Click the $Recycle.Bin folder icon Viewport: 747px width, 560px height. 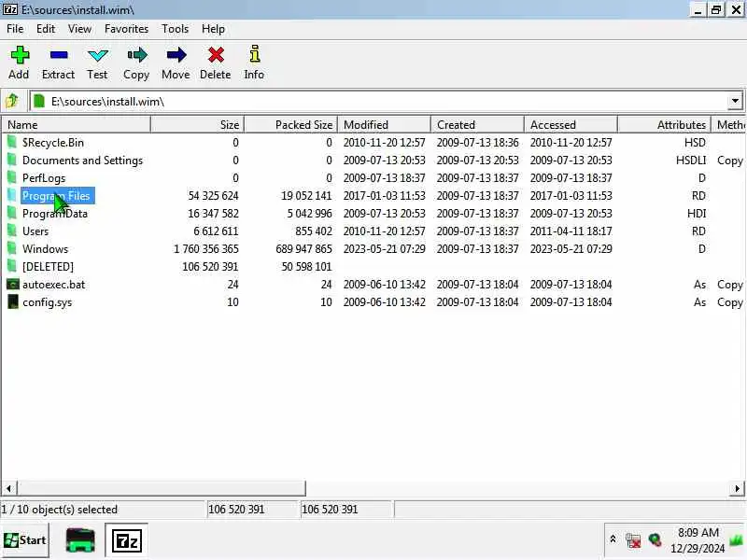pyautogui.click(x=12, y=142)
